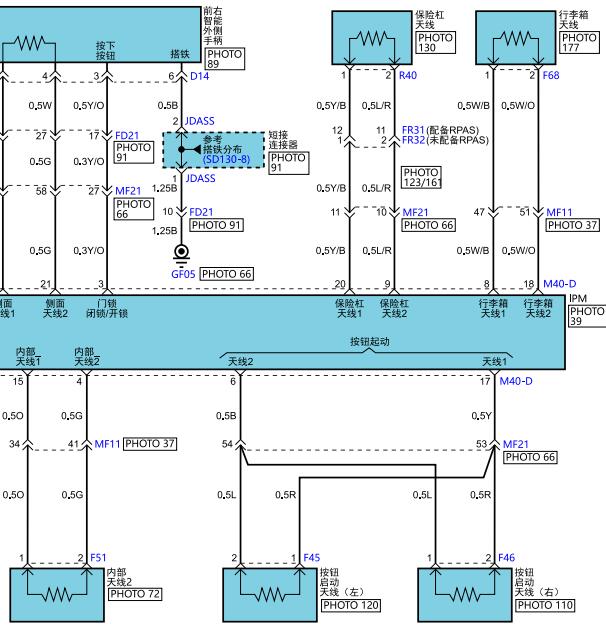Select the F68 connector label
Screen dimensions: 606x641
point(551,75)
